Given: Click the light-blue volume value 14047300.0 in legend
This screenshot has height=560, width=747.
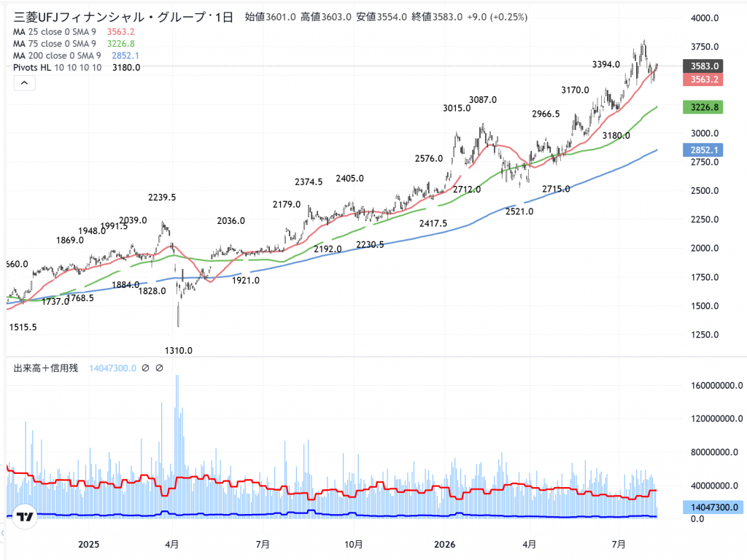Looking at the screenshot, I should [x=112, y=368].
